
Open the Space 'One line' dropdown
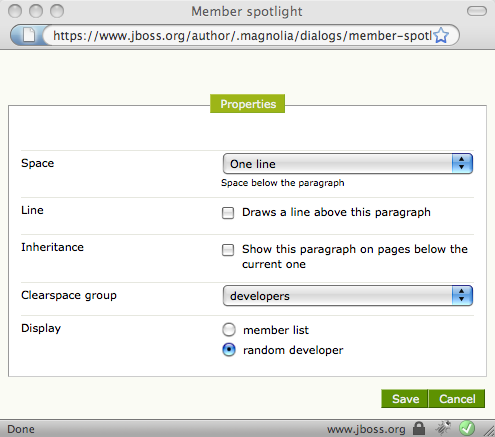(x=348, y=164)
